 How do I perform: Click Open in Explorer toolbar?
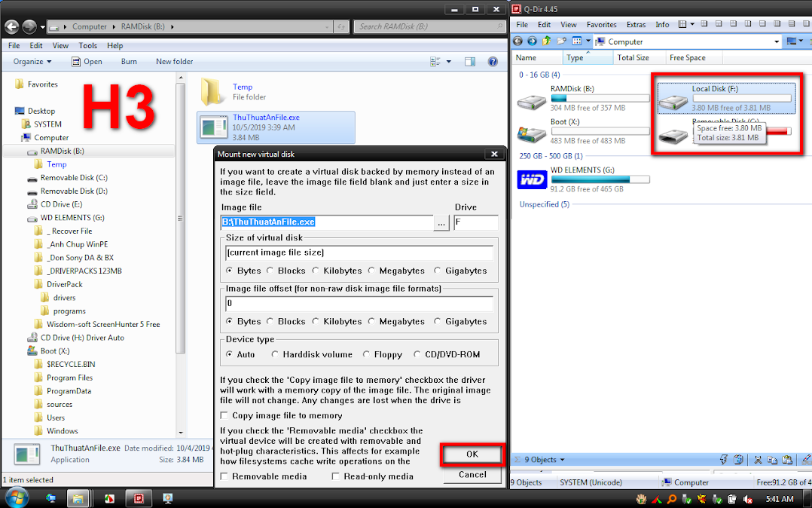click(x=87, y=62)
